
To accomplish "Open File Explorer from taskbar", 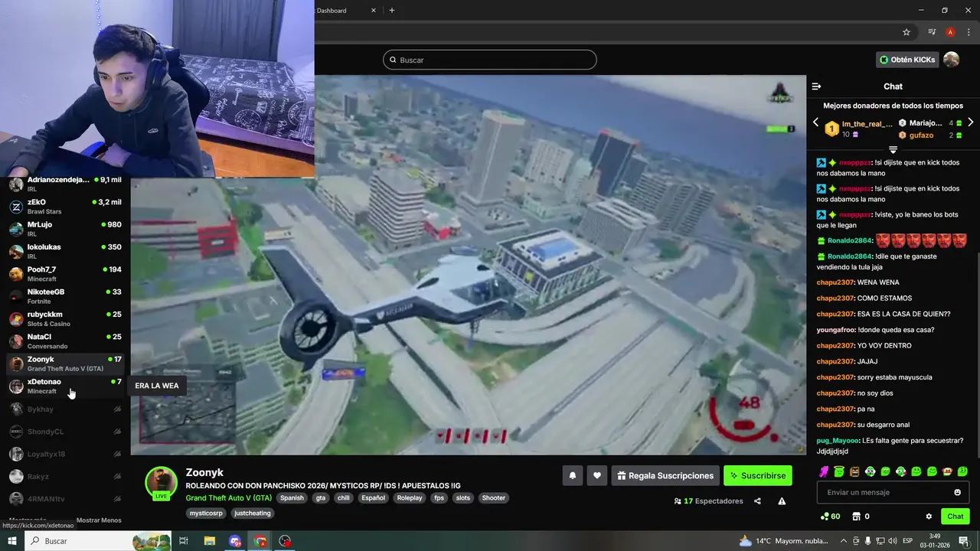I will [x=210, y=541].
